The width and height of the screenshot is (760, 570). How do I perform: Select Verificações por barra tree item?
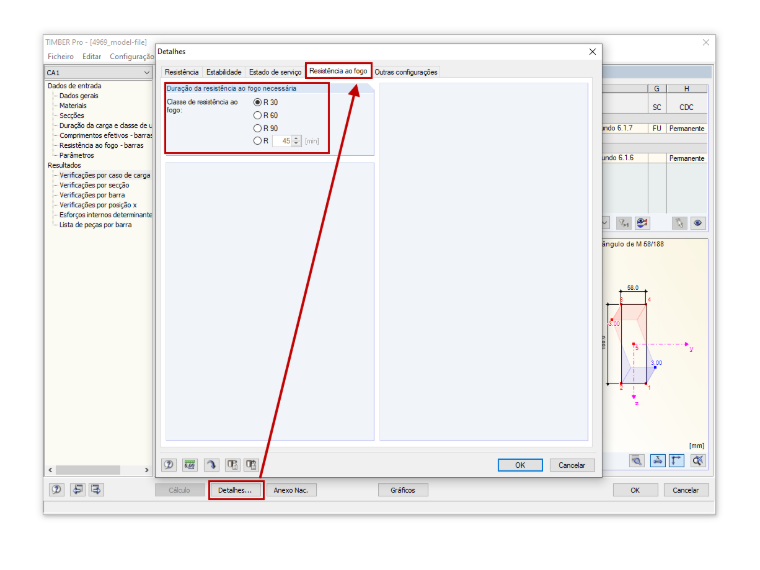point(92,195)
